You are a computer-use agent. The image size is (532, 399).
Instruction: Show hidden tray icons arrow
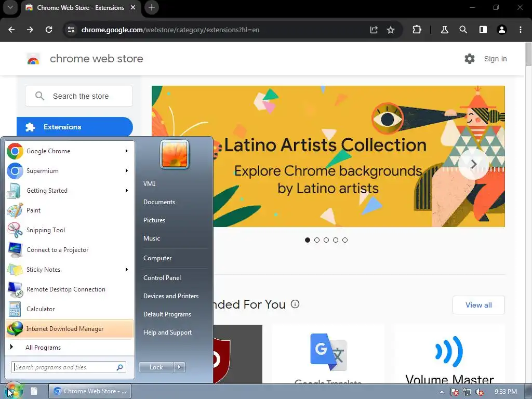442,392
